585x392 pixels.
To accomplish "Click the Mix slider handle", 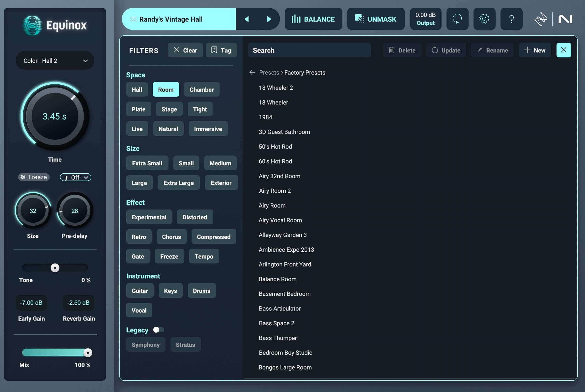I will [x=88, y=353].
